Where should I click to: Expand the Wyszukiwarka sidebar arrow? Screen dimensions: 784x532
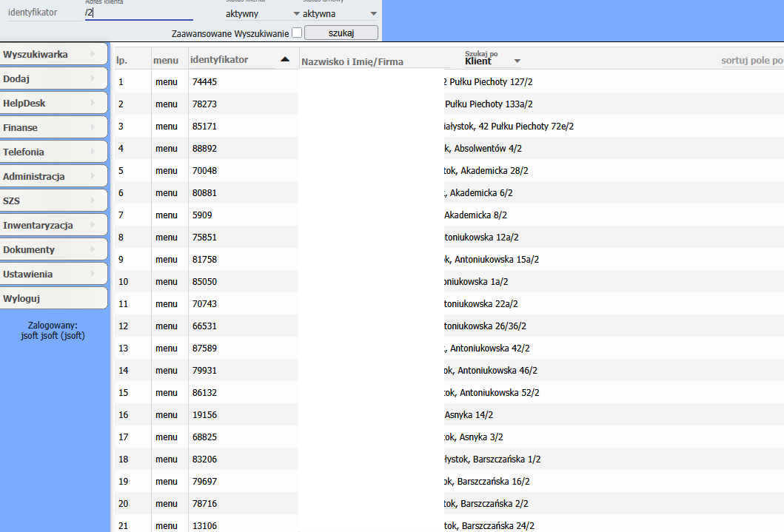pos(93,54)
